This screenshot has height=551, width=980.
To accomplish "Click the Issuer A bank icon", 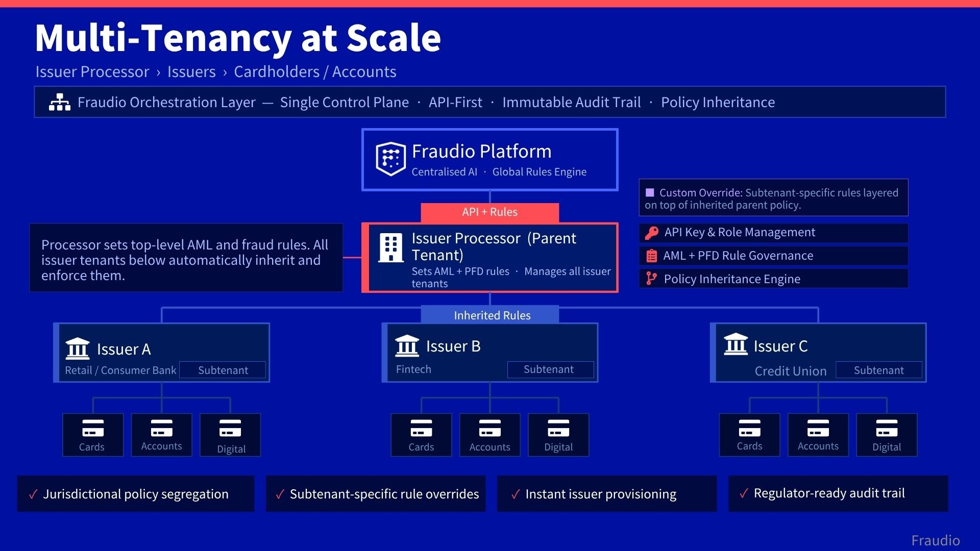I will coord(78,348).
